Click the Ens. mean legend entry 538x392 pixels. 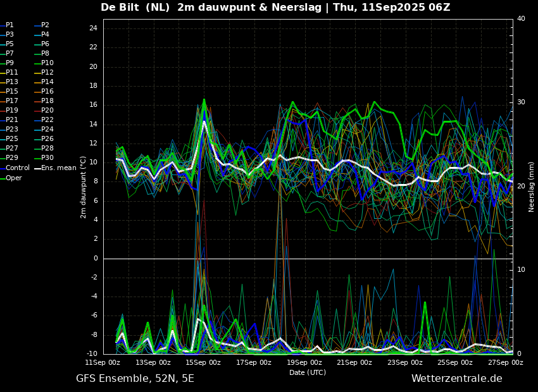[x=55, y=168]
